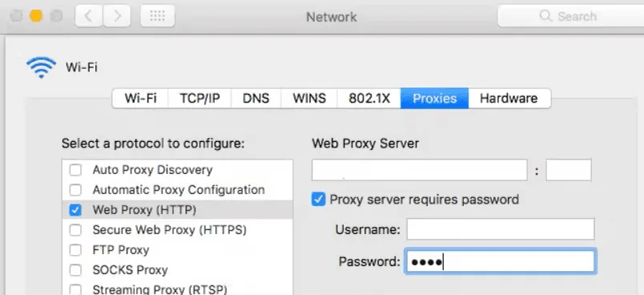Viewport: 644px width, 295px height.
Task: Open the Hardware tab
Action: (509, 98)
